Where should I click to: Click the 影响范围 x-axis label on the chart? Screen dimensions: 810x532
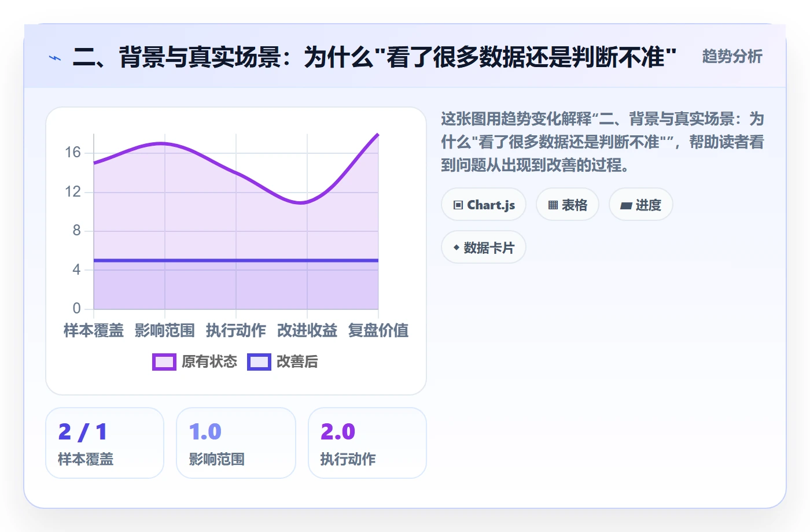tap(165, 331)
